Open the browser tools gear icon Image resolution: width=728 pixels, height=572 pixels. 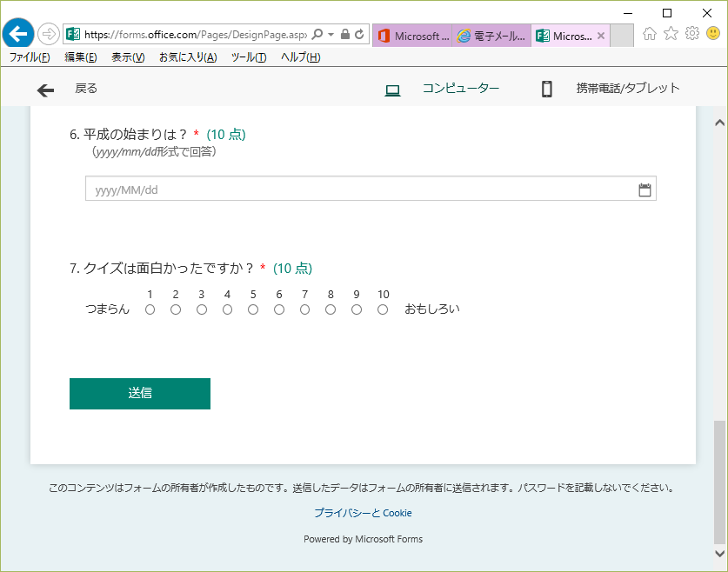click(692, 33)
